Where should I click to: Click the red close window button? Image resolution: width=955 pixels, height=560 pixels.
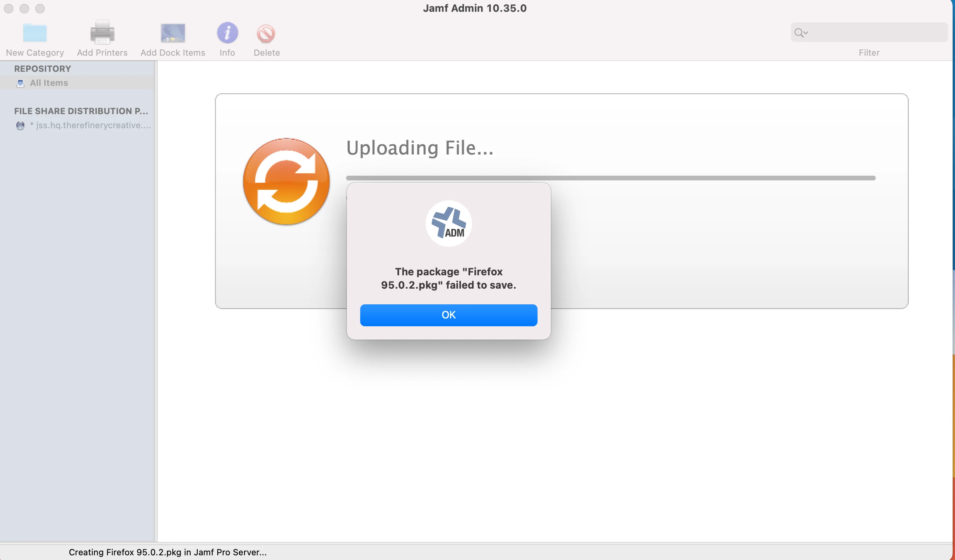[x=9, y=9]
